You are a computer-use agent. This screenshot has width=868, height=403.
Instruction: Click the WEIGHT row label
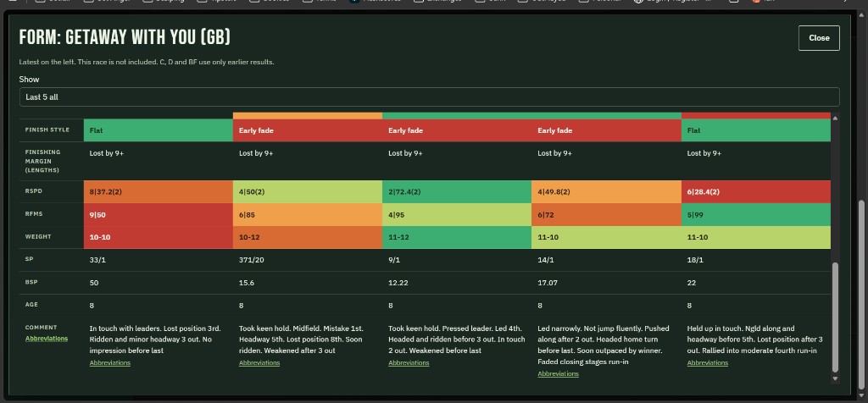point(37,236)
